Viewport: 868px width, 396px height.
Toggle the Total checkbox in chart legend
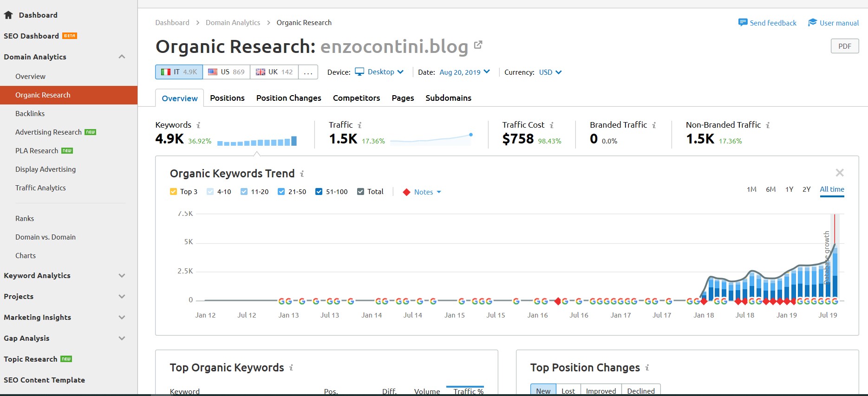click(360, 192)
